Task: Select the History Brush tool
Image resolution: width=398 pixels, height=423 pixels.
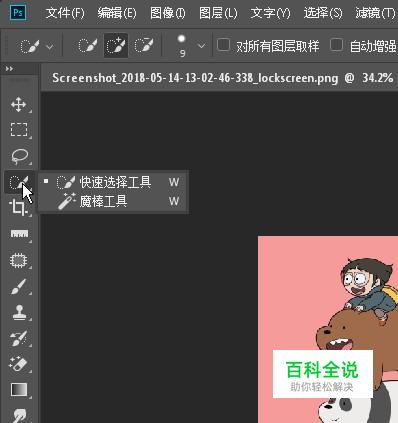Action: [x=19, y=338]
